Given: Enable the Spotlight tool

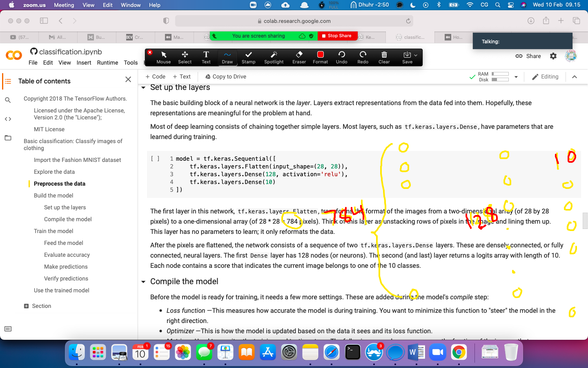Looking at the screenshot, I should click(274, 57).
